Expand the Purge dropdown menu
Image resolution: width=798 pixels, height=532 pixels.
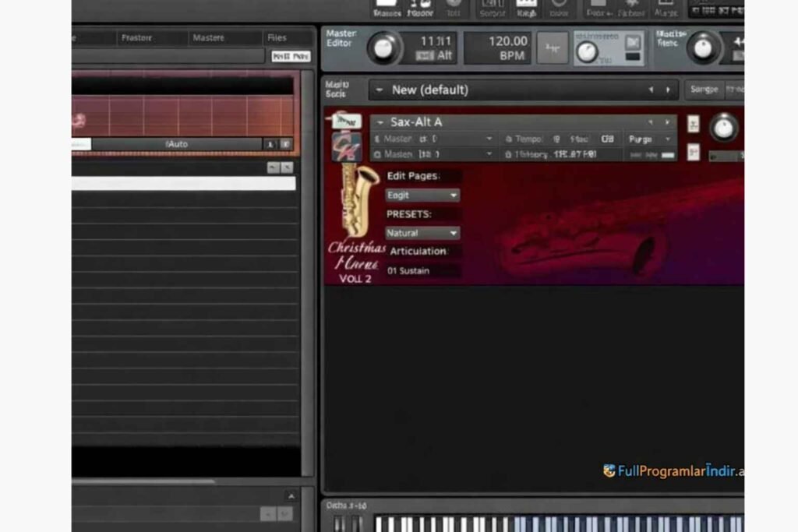click(x=650, y=139)
